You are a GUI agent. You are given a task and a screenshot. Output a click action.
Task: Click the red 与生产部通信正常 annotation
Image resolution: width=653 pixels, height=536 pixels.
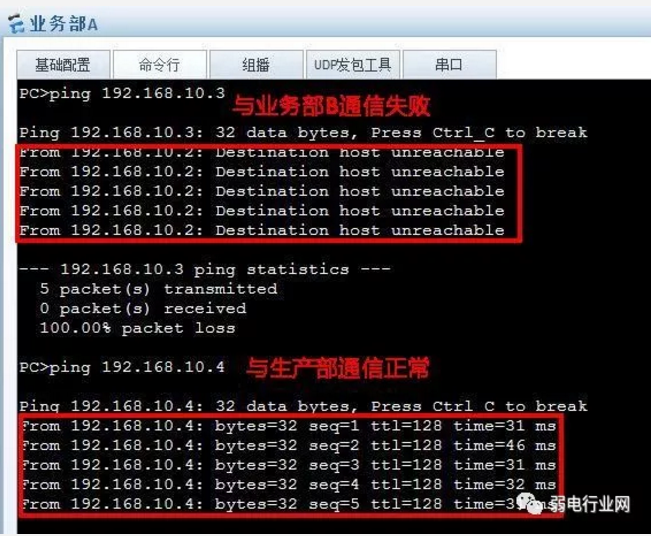coord(338,368)
